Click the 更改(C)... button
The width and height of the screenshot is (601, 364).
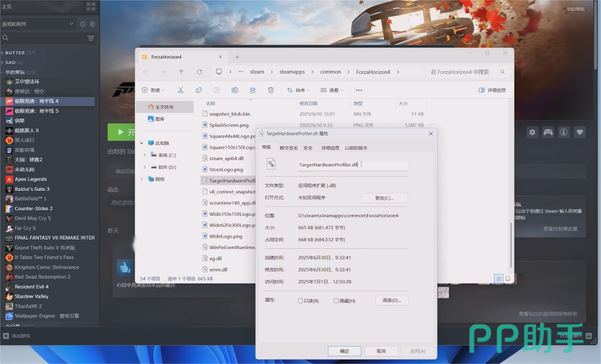tap(384, 198)
